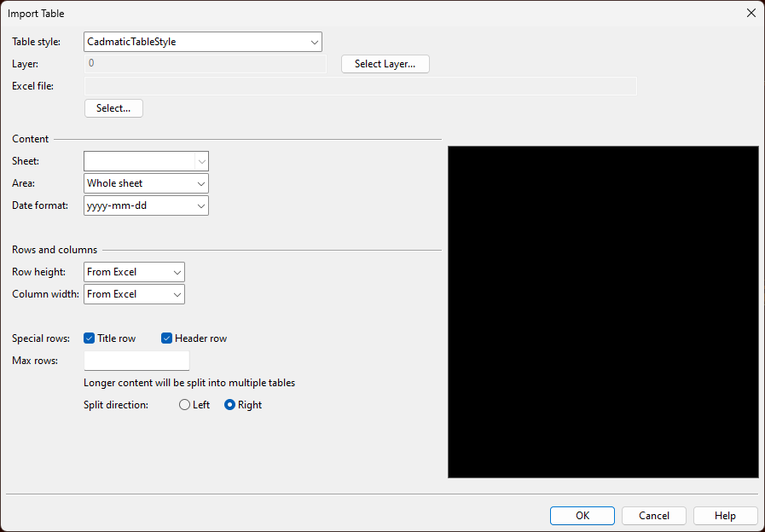Click the black table preview area

click(603, 312)
